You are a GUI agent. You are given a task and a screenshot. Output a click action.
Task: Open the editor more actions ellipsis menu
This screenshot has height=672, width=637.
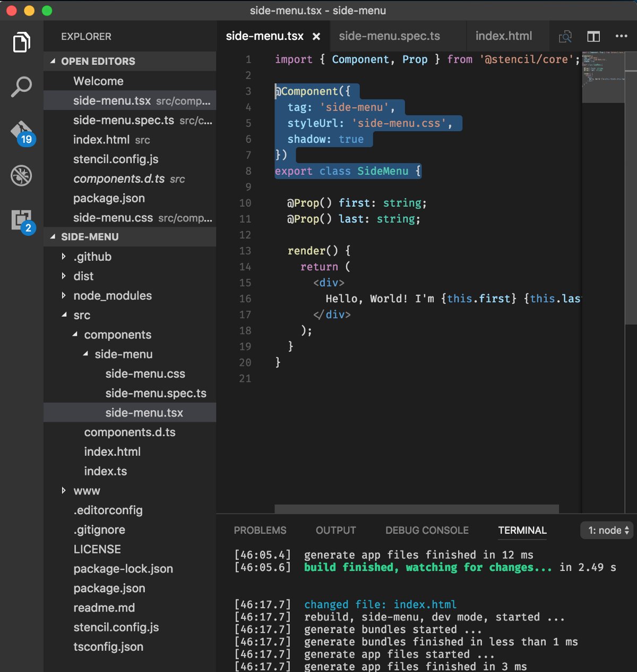[621, 36]
